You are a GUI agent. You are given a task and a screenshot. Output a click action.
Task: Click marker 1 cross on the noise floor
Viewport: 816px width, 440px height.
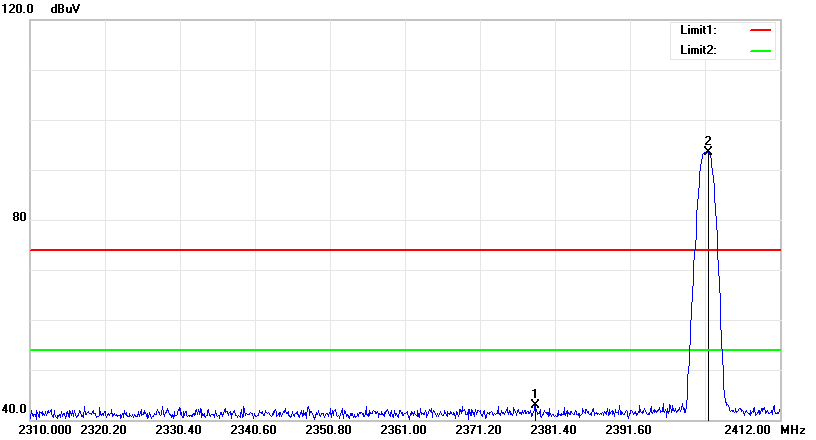[x=534, y=404]
